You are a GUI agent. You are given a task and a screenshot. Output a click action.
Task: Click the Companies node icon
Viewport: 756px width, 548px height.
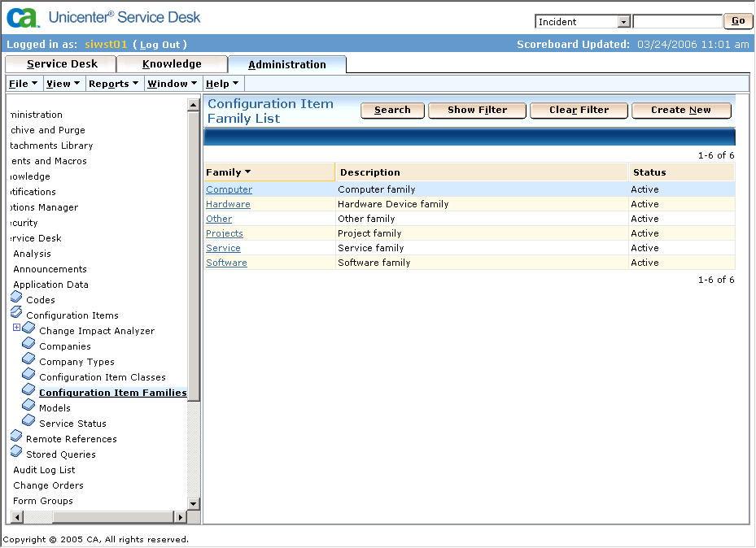pos(29,344)
